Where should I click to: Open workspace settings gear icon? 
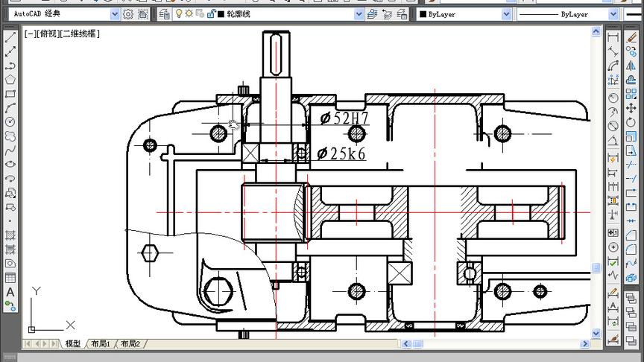pos(127,14)
